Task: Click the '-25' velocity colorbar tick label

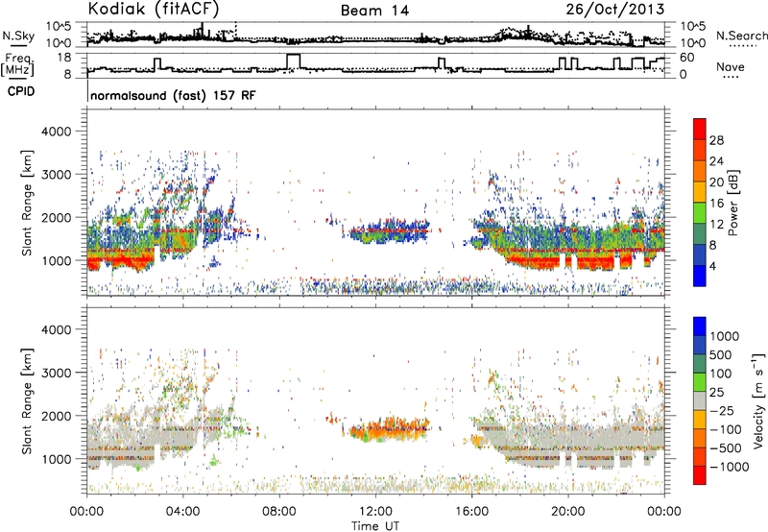Action: point(719,410)
